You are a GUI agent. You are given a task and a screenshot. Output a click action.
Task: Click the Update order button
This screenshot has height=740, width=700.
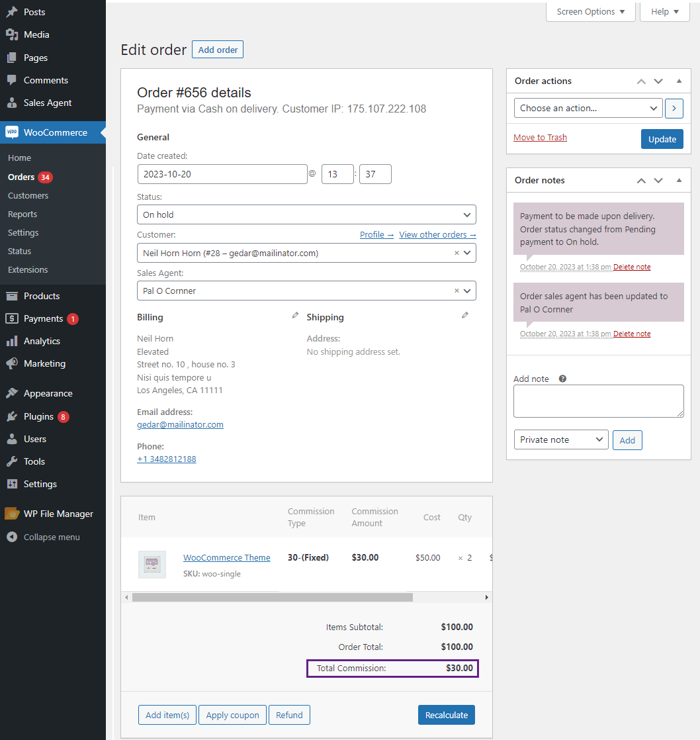662,139
